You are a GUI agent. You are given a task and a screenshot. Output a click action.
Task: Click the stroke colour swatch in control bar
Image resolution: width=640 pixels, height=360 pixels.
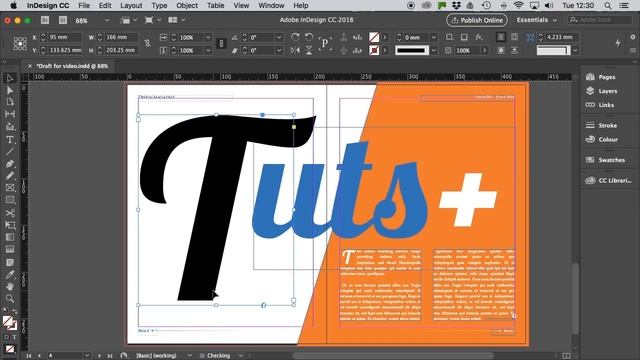(374, 50)
